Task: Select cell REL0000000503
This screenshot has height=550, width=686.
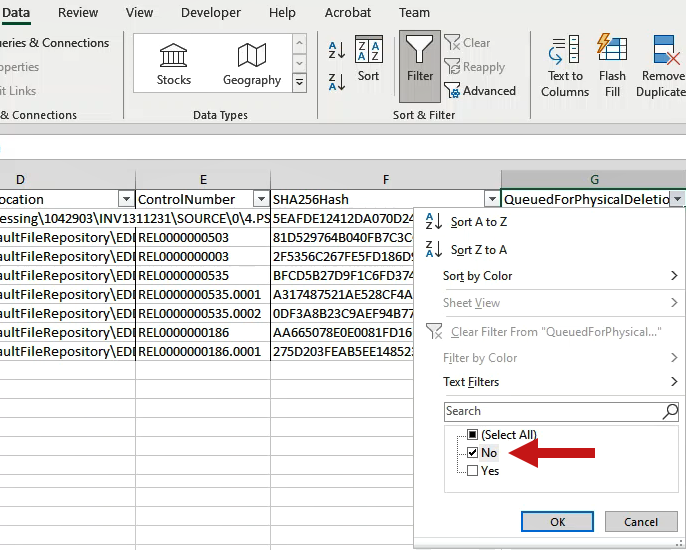Action: [203, 238]
